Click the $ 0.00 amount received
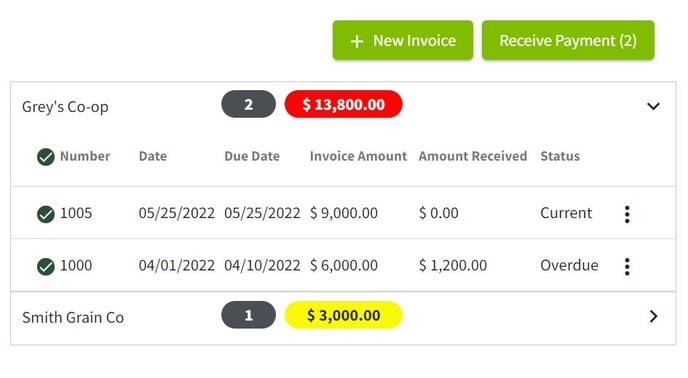Viewport: 688px width, 378px height. tap(438, 213)
